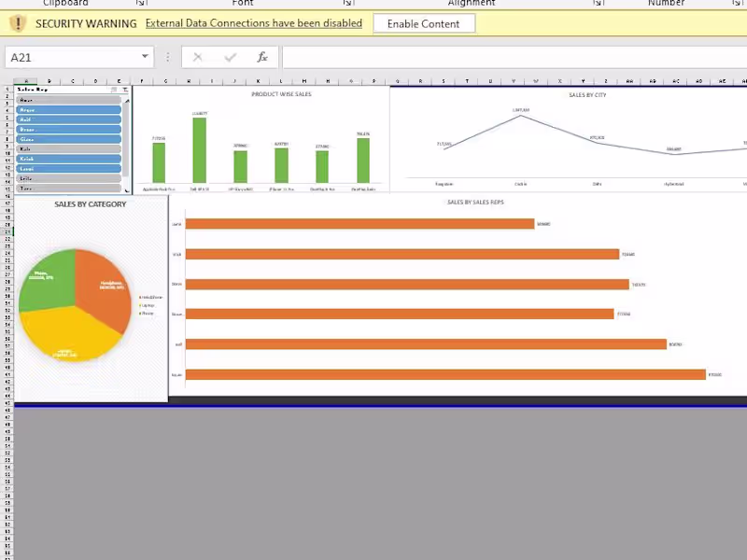Open the Font group dialog launcher
Image resolution: width=747 pixels, height=560 pixels.
348,3
